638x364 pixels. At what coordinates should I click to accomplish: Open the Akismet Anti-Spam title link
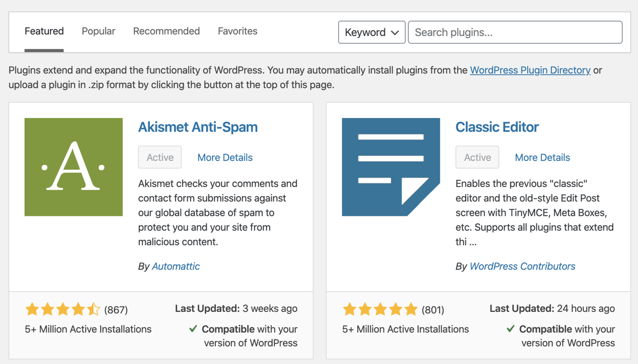pyautogui.click(x=198, y=127)
